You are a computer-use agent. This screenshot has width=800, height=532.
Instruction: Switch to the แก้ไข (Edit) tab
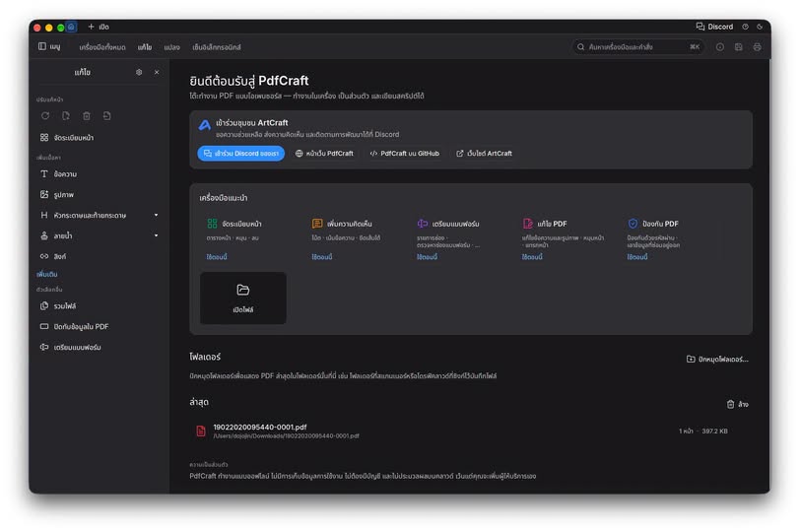coord(145,47)
